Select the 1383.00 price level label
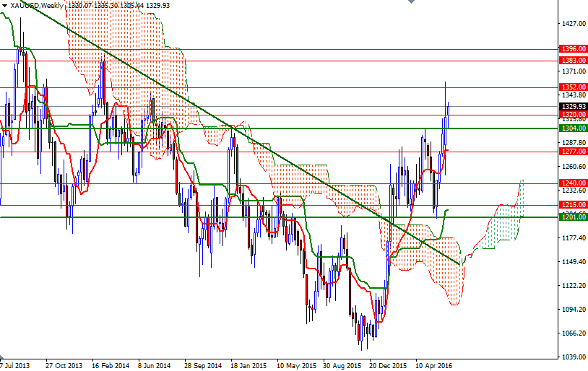Viewport: 588px width, 371px height. coord(572,60)
